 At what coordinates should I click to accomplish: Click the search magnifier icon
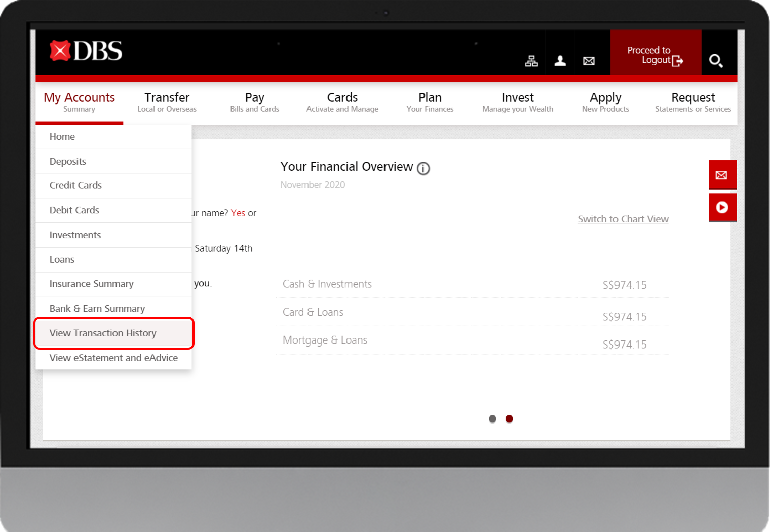[717, 61]
